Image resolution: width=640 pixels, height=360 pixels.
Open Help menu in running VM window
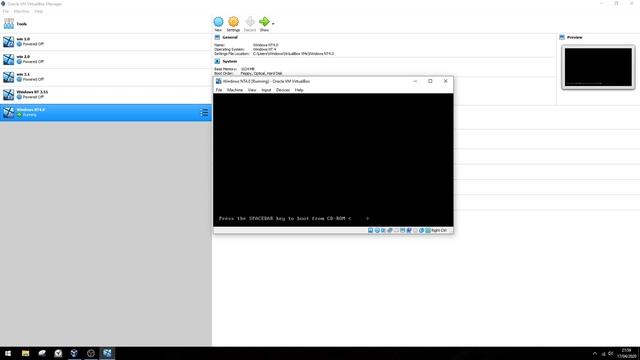point(299,90)
